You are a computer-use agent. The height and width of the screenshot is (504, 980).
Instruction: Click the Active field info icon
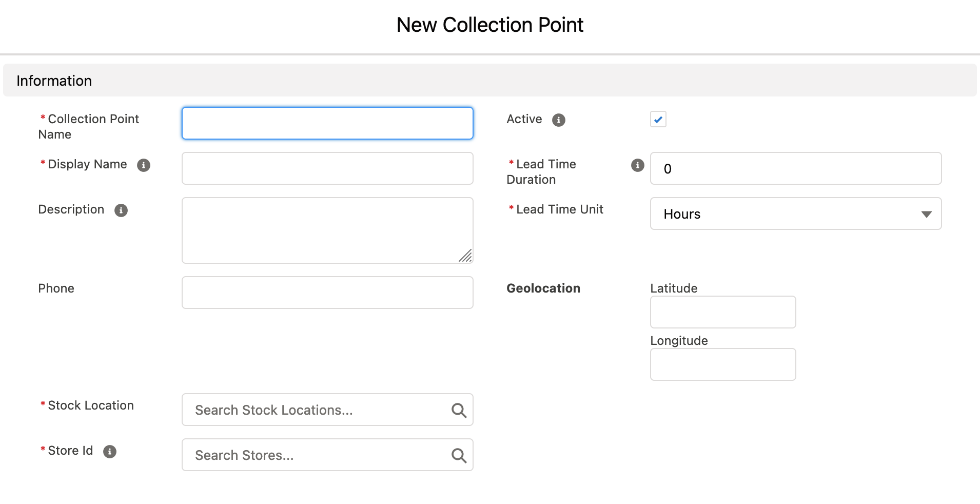[x=559, y=120]
